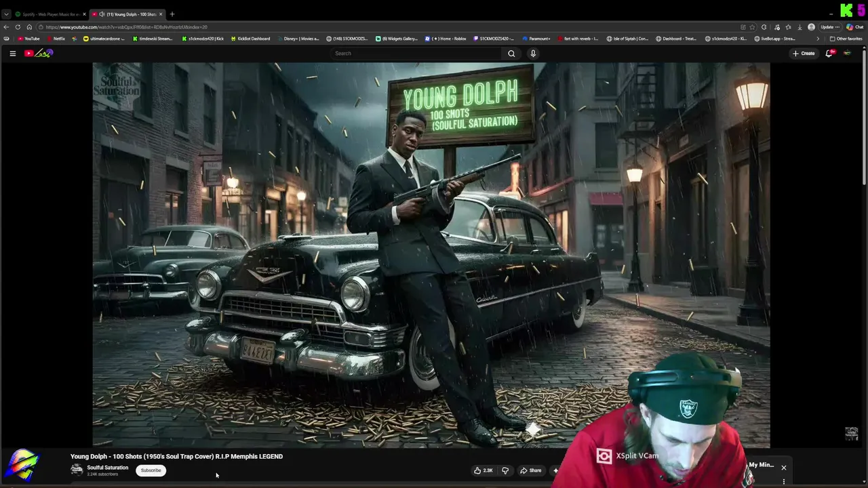Share the video with the Share button
868x488 pixels.
[x=530, y=470]
